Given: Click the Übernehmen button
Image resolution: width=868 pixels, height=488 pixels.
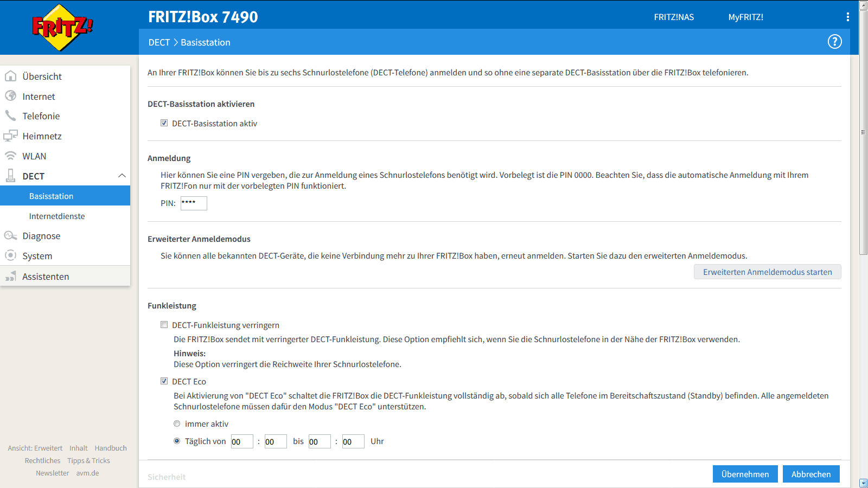Looking at the screenshot, I should tap(745, 474).
